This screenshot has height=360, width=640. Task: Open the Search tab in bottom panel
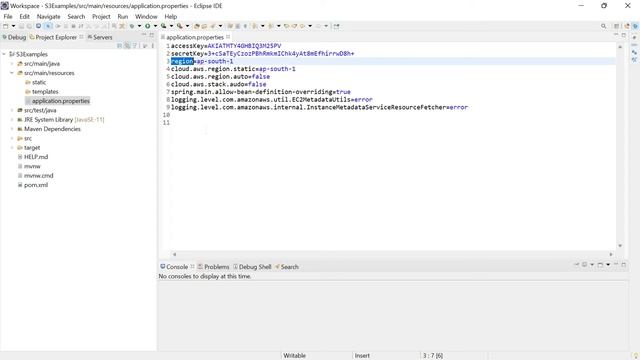coord(287,267)
